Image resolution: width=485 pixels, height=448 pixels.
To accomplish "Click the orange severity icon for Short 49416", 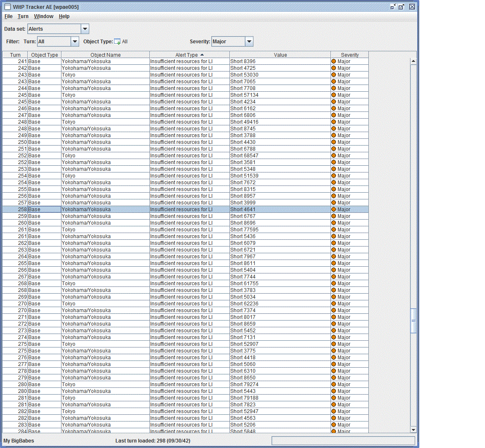I will click(x=334, y=122).
